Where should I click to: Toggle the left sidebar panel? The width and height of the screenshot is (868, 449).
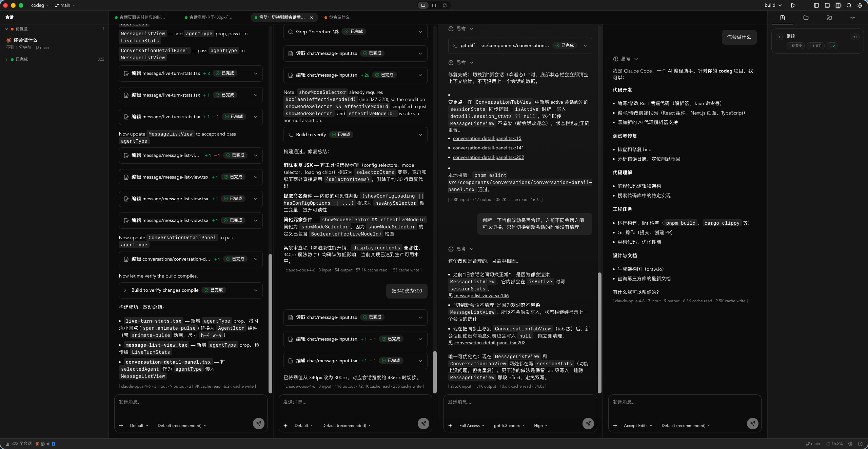coord(816,5)
